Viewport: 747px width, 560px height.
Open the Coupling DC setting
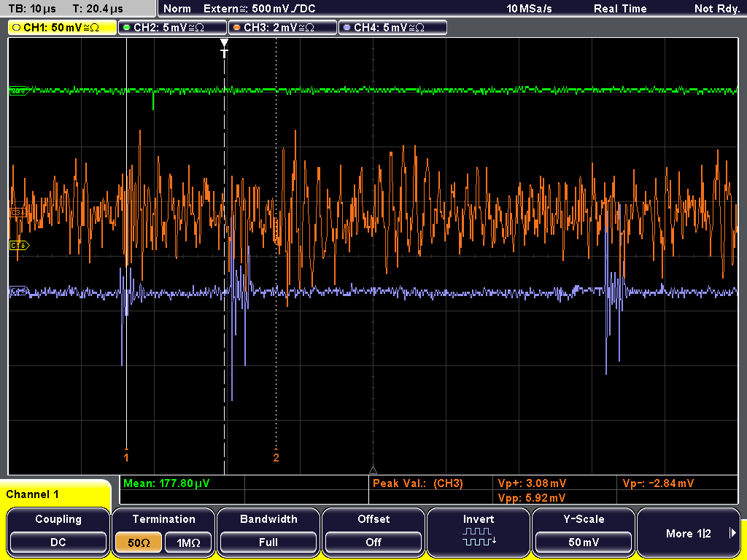pos(58,542)
